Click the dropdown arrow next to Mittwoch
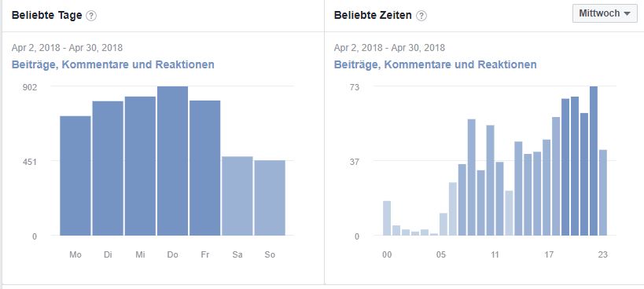The image size is (644, 289). [627, 14]
